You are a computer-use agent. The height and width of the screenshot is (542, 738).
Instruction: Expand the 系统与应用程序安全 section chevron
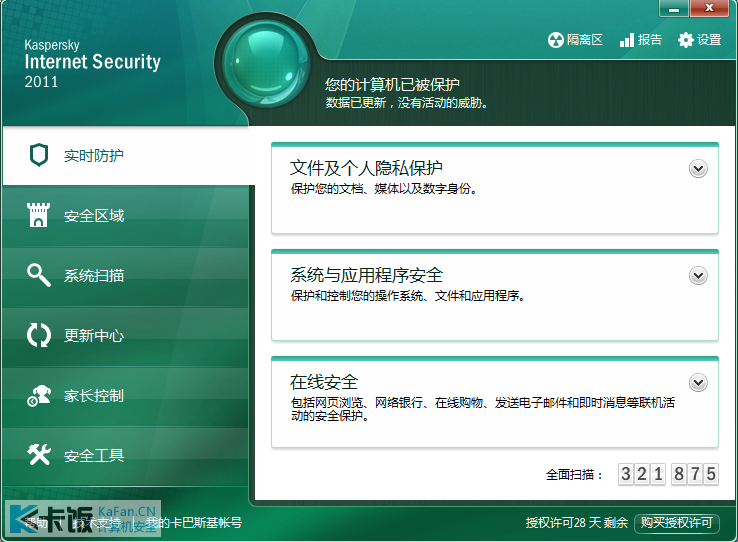coord(698,276)
